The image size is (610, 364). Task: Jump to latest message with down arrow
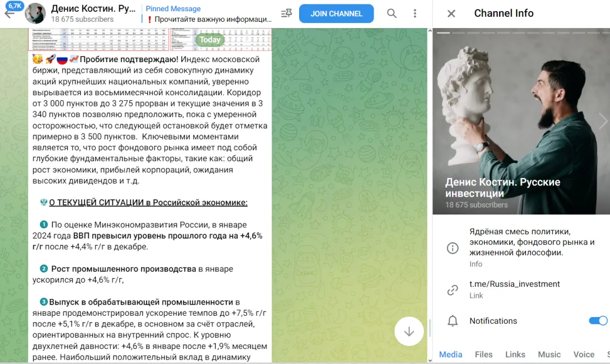[409, 332]
